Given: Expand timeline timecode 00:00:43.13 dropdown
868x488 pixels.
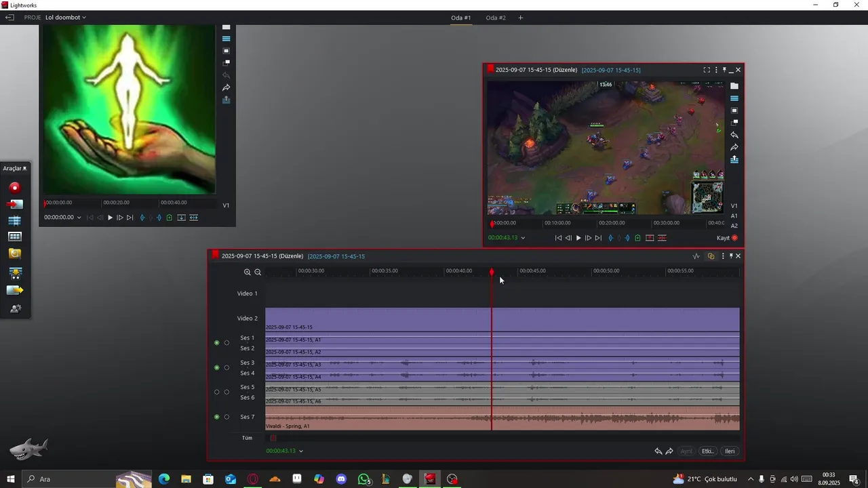Looking at the screenshot, I should tap(301, 451).
